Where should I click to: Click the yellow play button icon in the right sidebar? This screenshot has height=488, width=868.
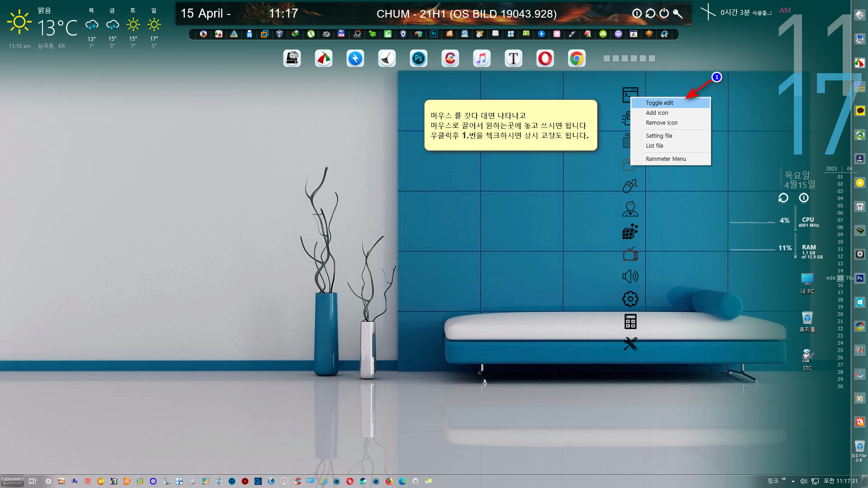point(860,183)
